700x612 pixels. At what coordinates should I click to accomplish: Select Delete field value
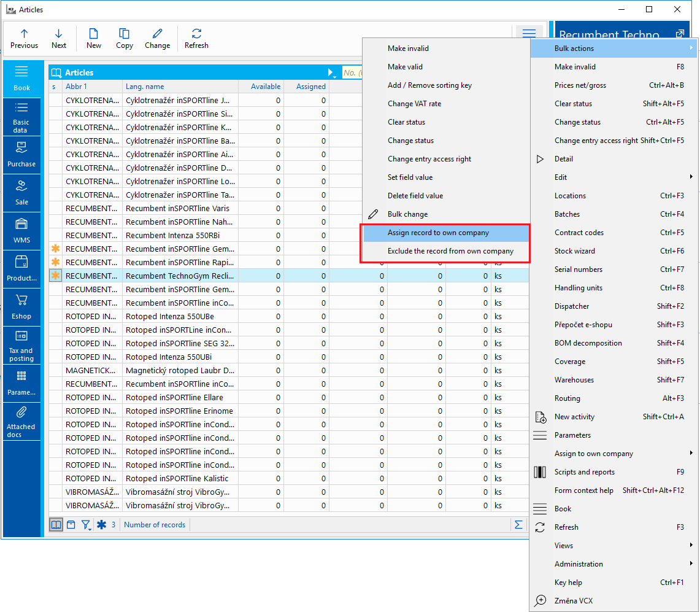(x=445, y=196)
